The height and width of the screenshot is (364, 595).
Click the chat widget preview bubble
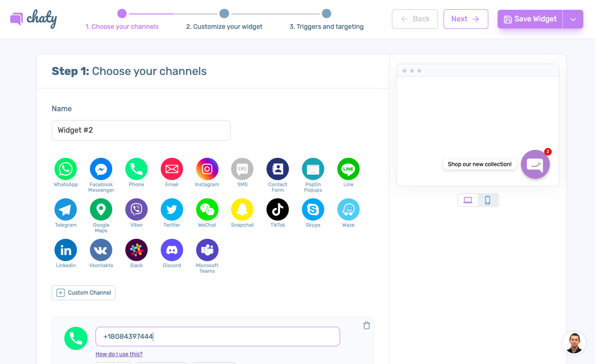pos(535,164)
